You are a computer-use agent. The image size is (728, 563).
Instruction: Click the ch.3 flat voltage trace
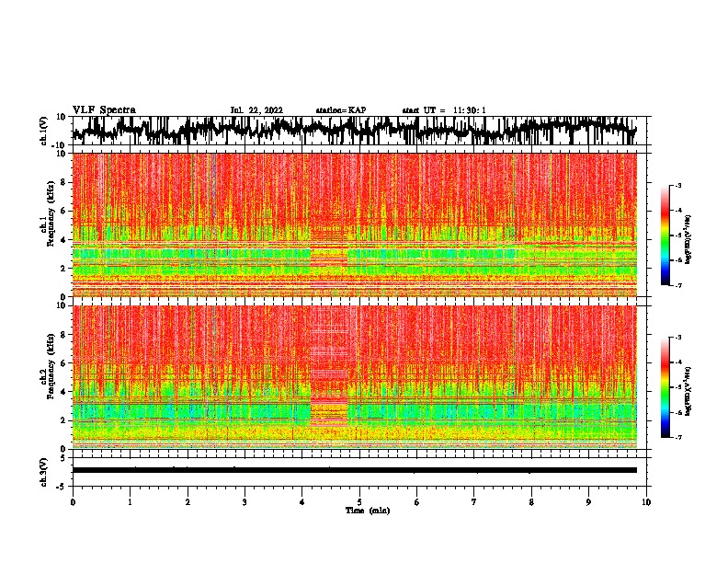(354, 470)
